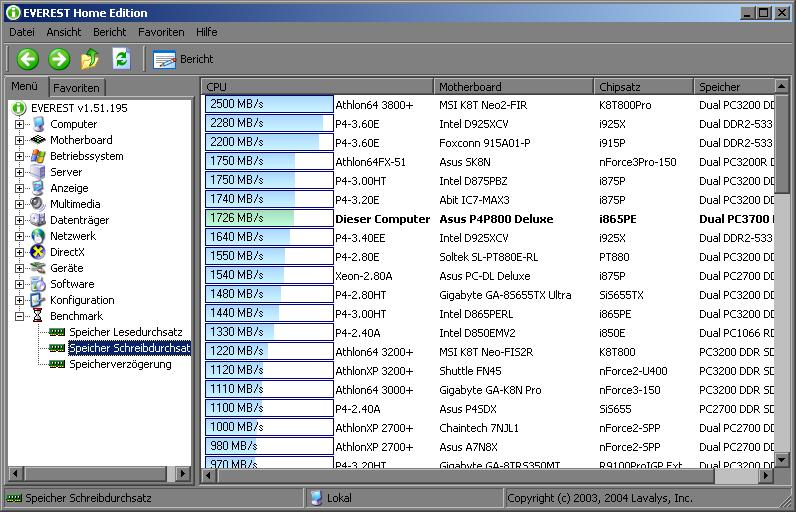Click down arrow of results vertical scrollbar
Screen dimensions: 796x512
coord(782,460)
